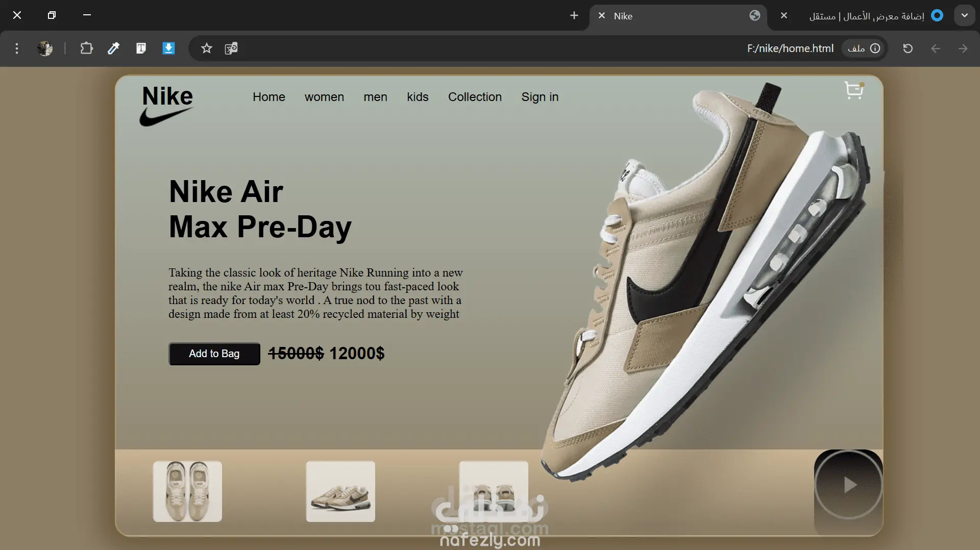Click the Nike swoosh logo

tap(167, 117)
